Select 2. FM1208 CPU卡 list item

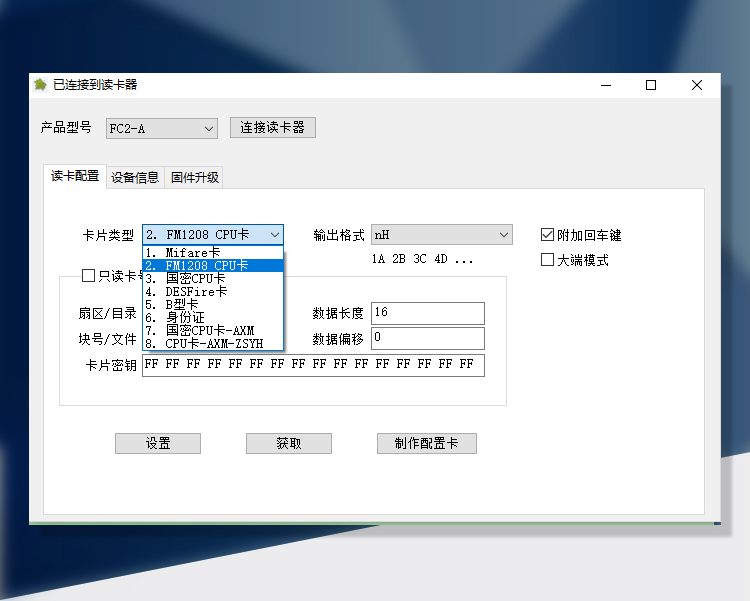pos(213,265)
